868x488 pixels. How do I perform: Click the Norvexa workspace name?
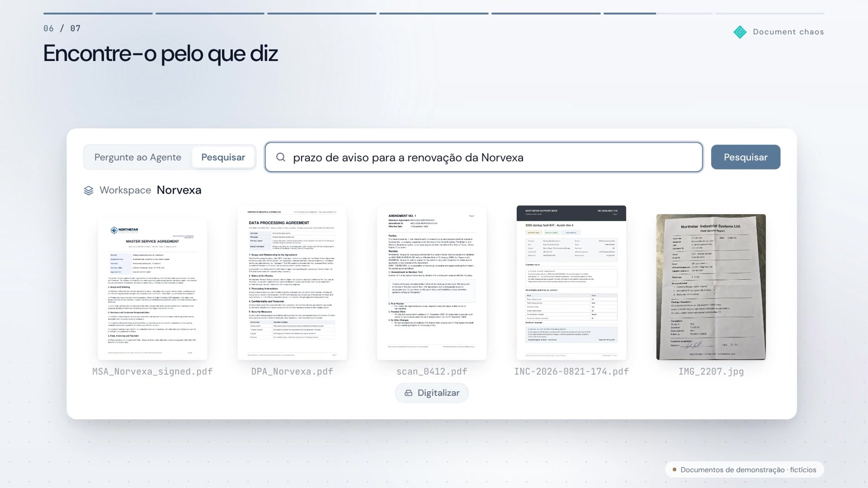(x=179, y=190)
